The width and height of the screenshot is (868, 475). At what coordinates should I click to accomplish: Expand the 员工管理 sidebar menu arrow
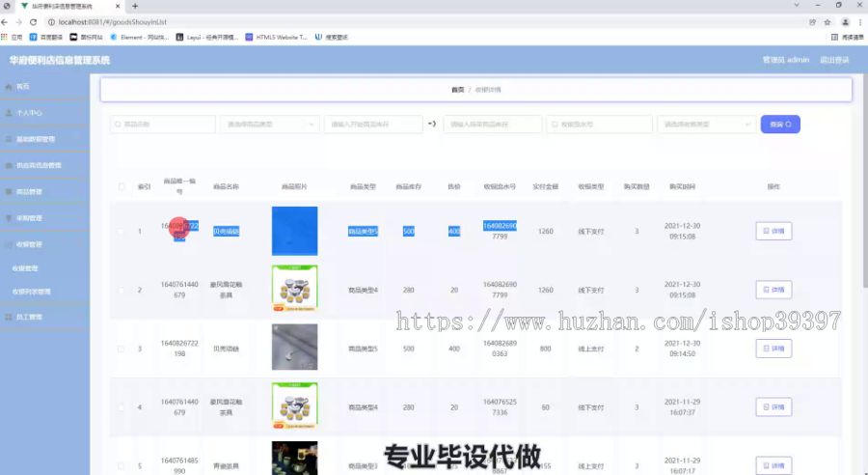(x=78, y=317)
